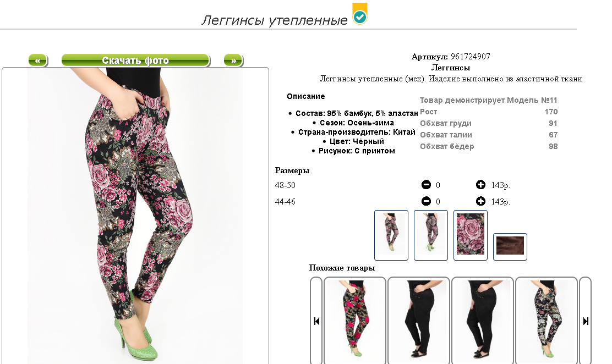The image size is (612, 364).
Task: Open first thumbnail of floral leggings
Action: [x=391, y=235]
